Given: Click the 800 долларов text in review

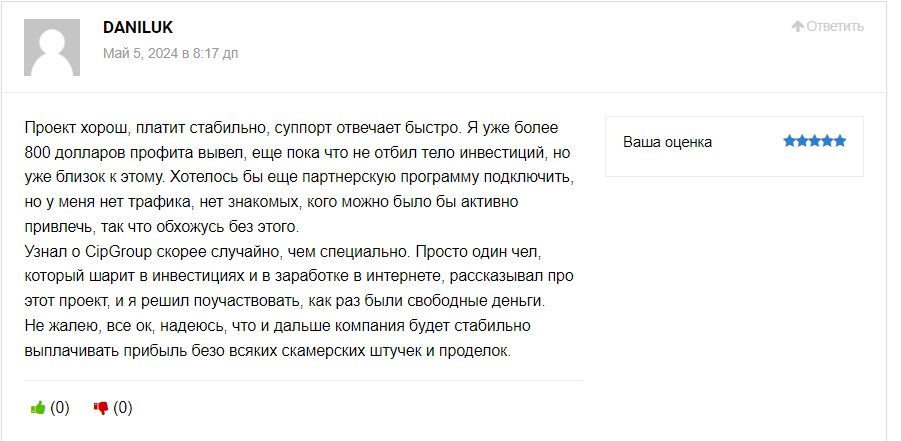Looking at the screenshot, I should pyautogui.click(x=65, y=152).
